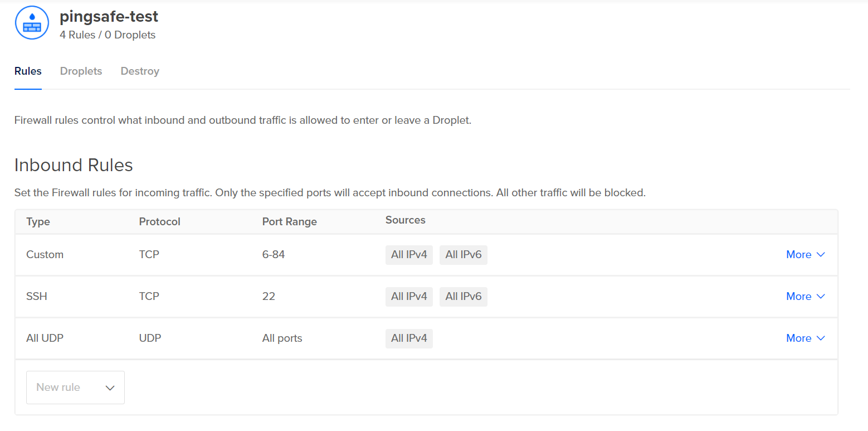
Task: Open the Droplets tab
Action: point(81,71)
